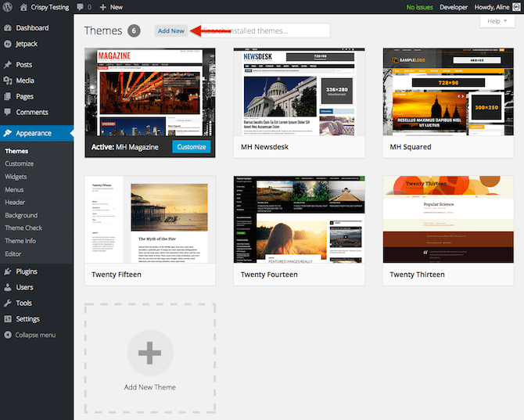This screenshot has height=420, width=524.
Task: Click the Jetpack sidebar icon
Action: 8,44
